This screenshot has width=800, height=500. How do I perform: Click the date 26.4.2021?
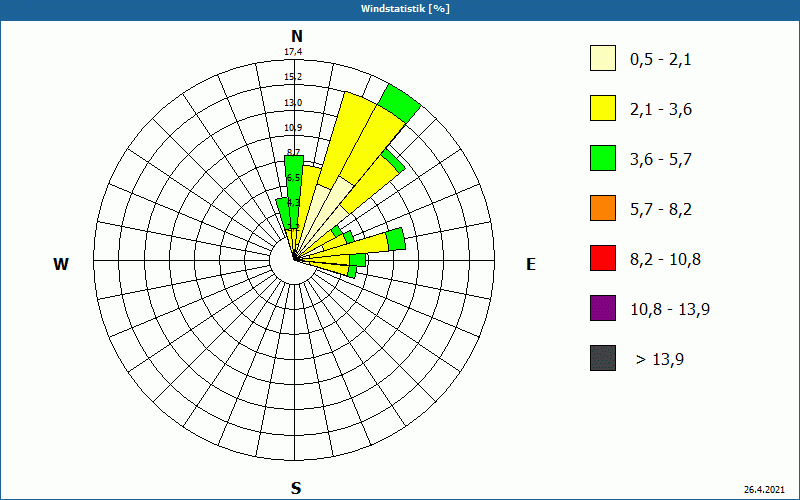pyautogui.click(x=764, y=490)
